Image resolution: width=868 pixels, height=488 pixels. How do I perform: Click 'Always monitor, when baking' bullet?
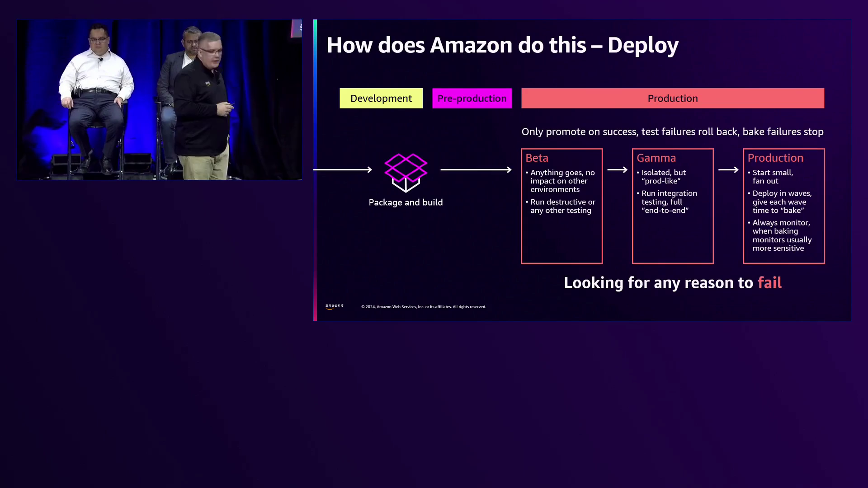pyautogui.click(x=779, y=235)
